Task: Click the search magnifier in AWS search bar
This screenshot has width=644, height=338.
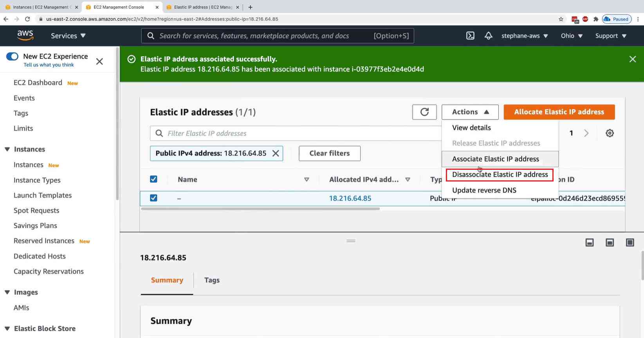Action: 151,36
